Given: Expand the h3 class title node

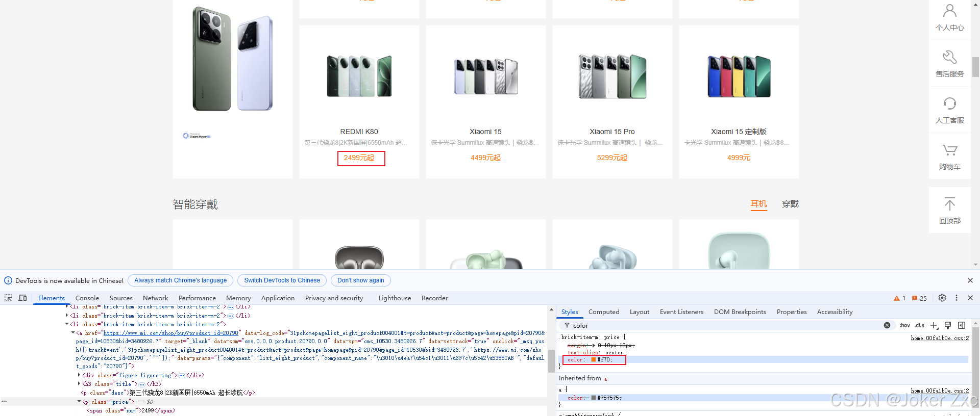Looking at the screenshot, I should pyautogui.click(x=79, y=384).
